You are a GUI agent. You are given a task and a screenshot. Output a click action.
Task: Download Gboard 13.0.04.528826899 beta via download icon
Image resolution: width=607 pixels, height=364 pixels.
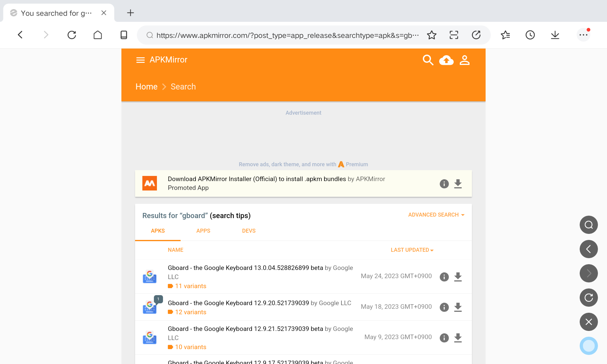coord(458,277)
